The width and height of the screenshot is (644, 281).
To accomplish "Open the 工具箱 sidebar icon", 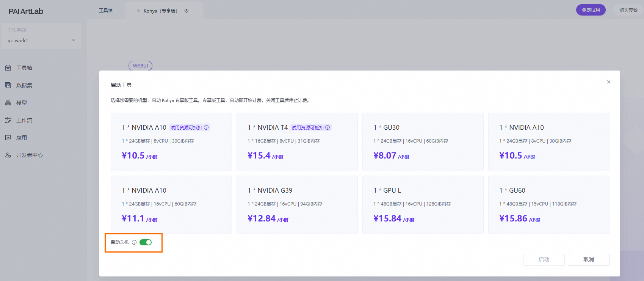I will pos(8,68).
